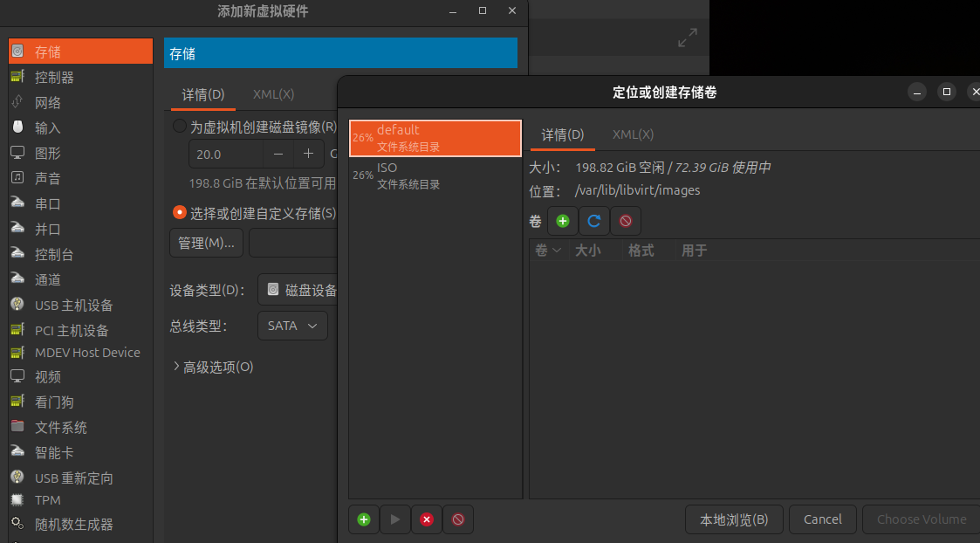980x543 pixels.
Task: Stop the storage pool with red icon
Action: pos(427,519)
